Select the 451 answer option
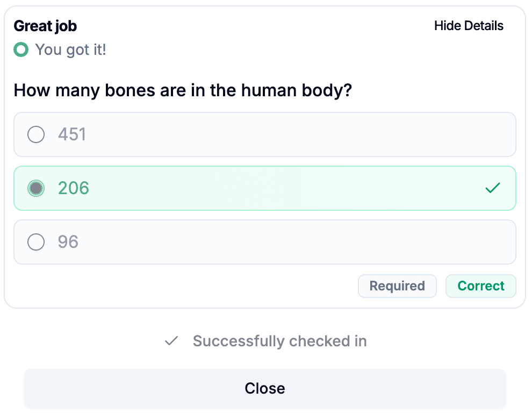The image size is (532, 413). 264,134
